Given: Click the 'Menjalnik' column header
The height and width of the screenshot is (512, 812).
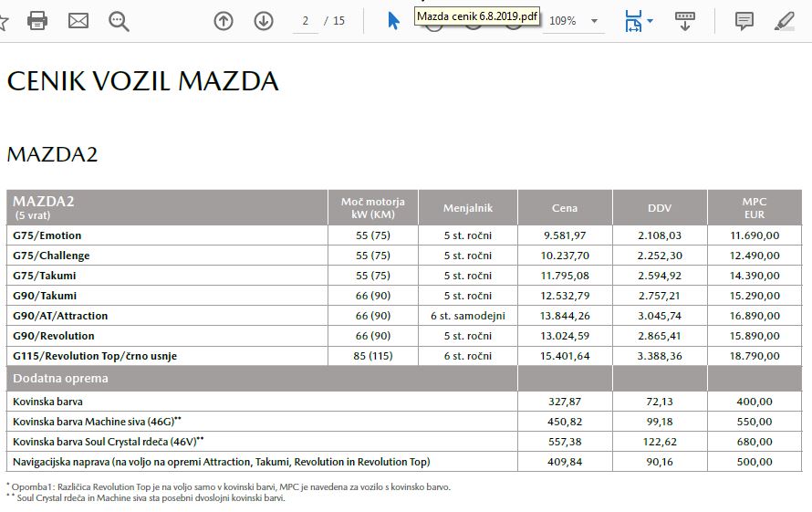Looking at the screenshot, I should click(x=468, y=208).
